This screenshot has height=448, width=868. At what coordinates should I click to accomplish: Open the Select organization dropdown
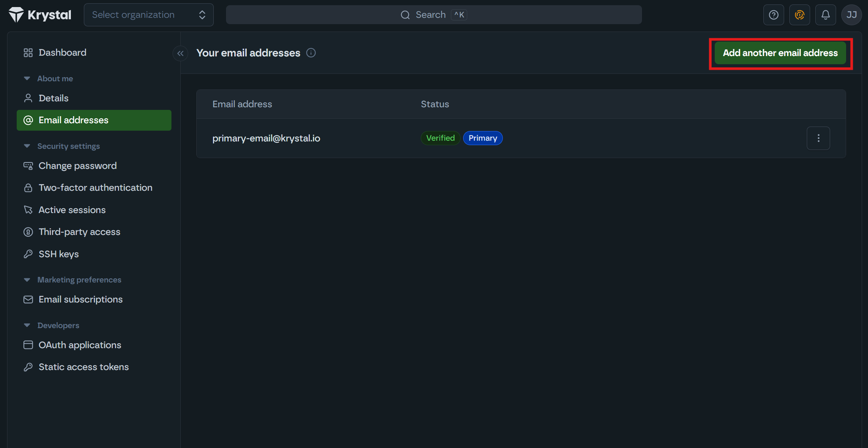(148, 15)
